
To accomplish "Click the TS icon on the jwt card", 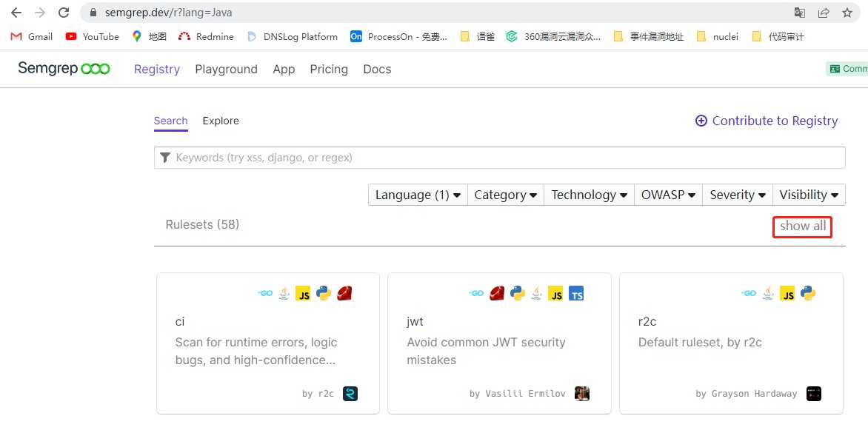I will pos(576,294).
